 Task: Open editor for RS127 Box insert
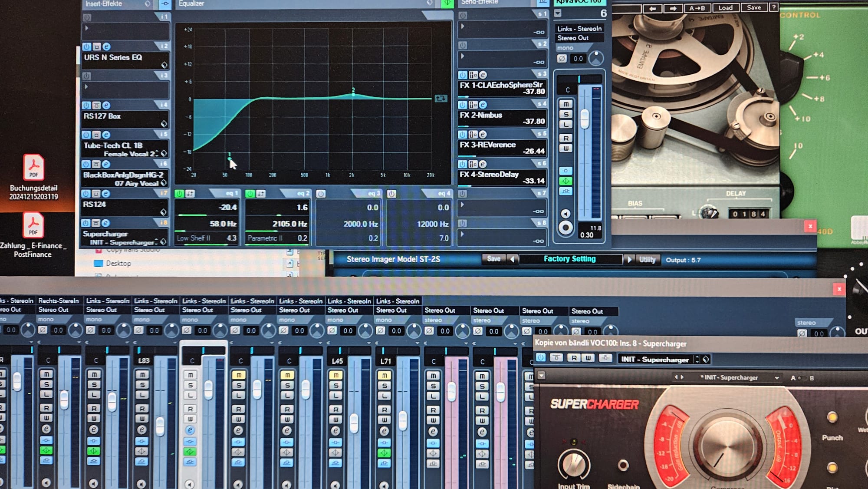106,106
